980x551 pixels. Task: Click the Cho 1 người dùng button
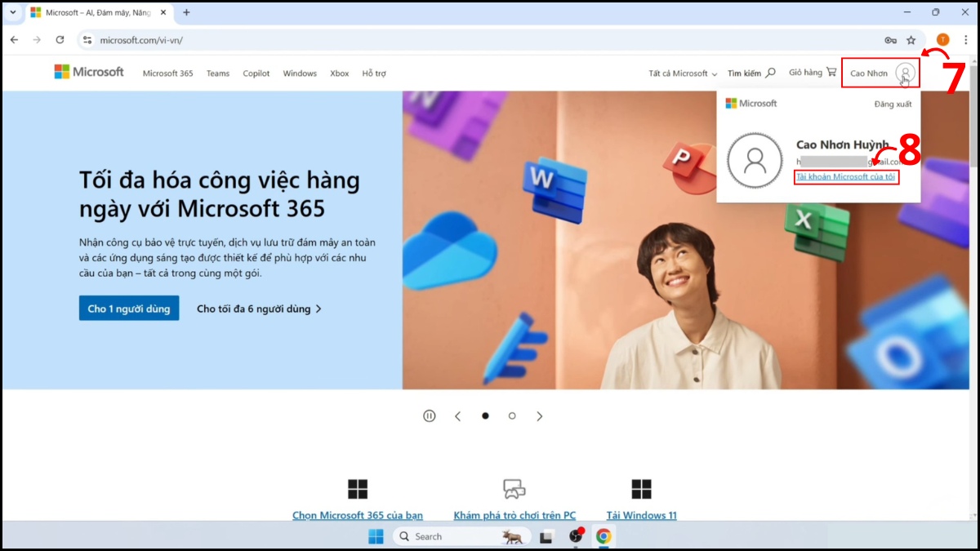[128, 308]
